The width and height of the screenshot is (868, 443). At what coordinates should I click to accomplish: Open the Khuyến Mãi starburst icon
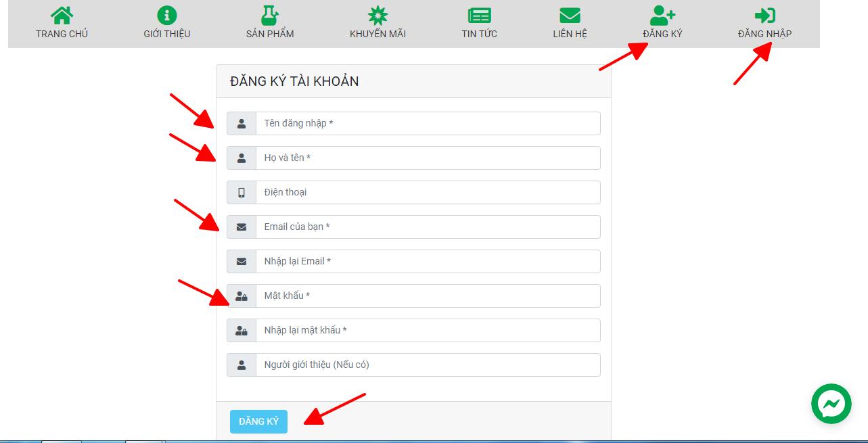click(x=378, y=15)
